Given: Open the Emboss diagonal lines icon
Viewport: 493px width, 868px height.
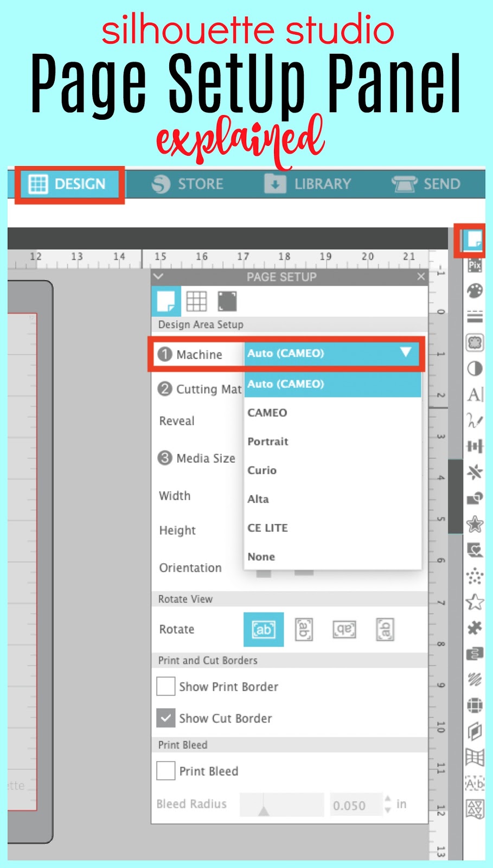Looking at the screenshot, I should [475, 679].
